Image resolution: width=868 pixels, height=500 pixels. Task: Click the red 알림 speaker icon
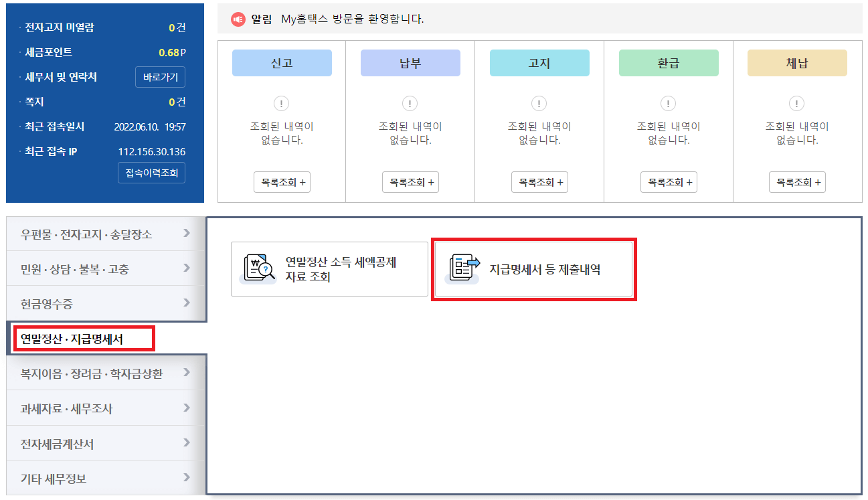coord(238,19)
